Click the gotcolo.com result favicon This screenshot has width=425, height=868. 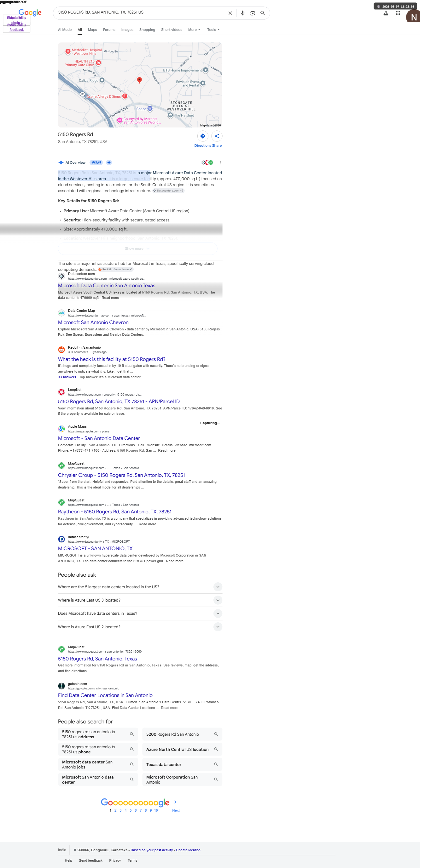click(61, 686)
